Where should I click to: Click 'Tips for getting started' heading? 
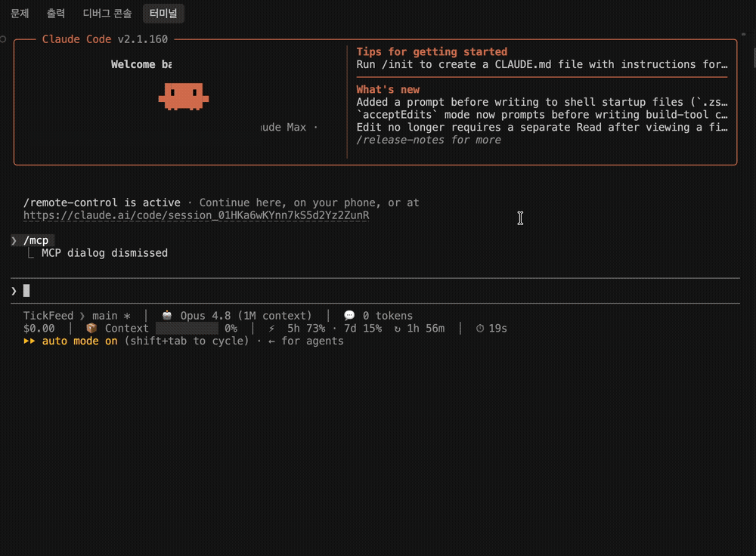(432, 51)
